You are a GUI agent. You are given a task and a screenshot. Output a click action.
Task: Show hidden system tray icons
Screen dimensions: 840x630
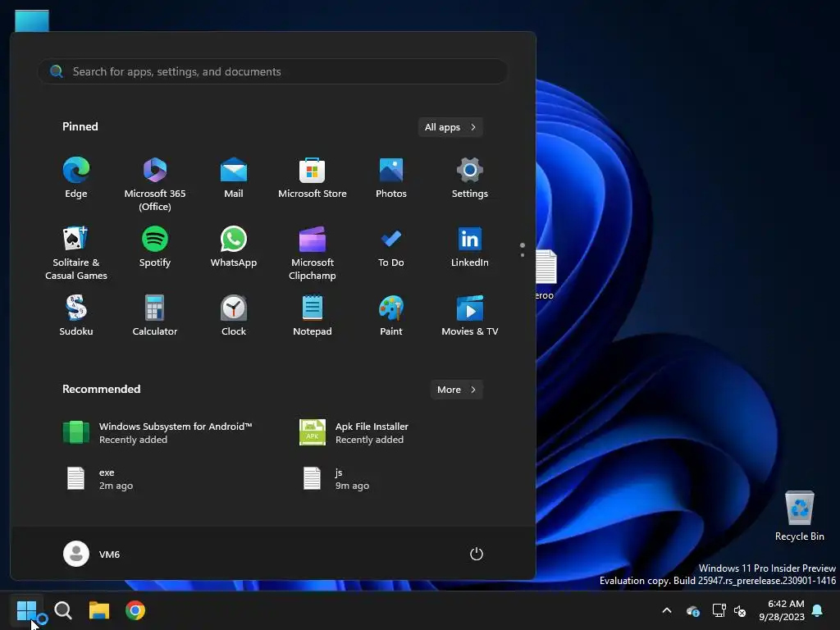(667, 610)
